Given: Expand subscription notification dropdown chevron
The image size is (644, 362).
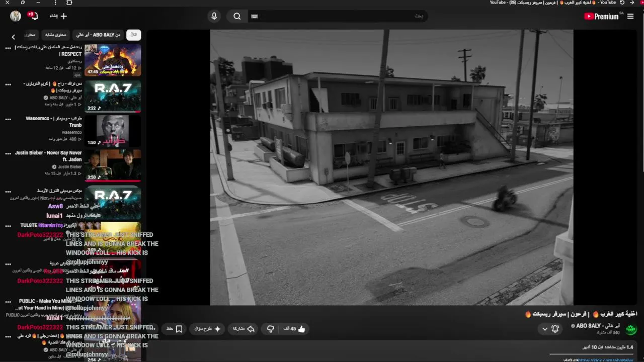Looking at the screenshot, I should click(x=544, y=329).
